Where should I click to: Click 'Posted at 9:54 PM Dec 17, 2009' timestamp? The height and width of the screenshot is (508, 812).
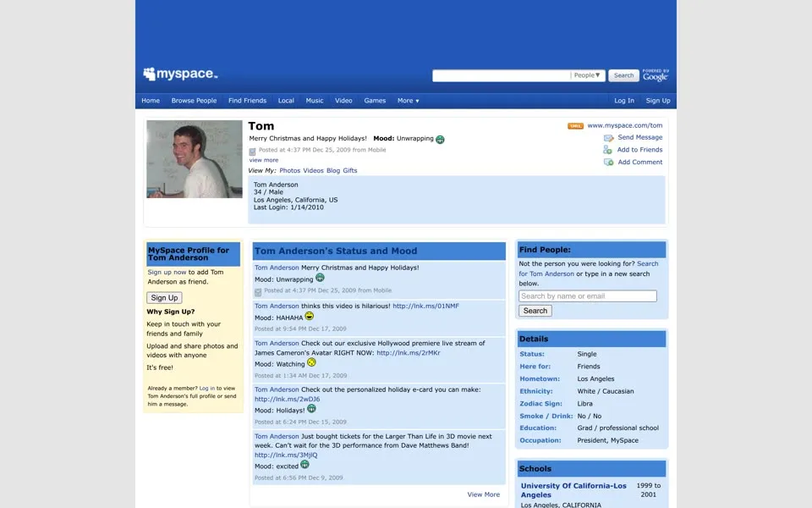300,329
